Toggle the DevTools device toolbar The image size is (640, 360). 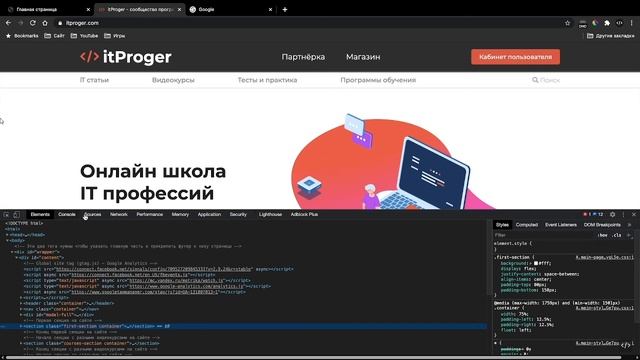[17, 214]
